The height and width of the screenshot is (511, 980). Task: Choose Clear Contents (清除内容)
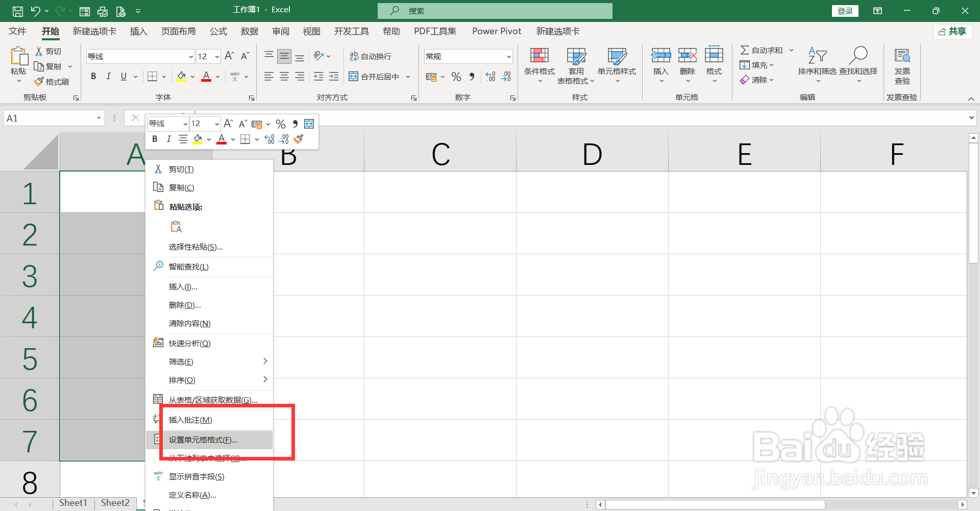tap(209, 324)
